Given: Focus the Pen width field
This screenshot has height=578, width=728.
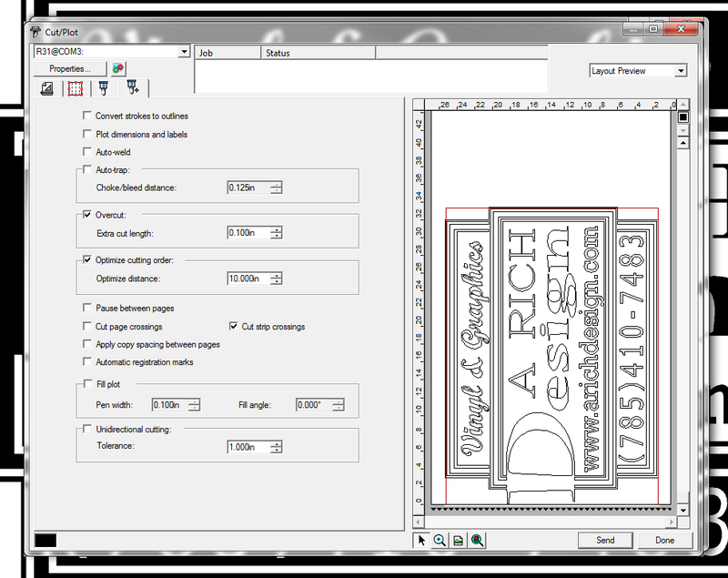Looking at the screenshot, I should pos(170,405).
